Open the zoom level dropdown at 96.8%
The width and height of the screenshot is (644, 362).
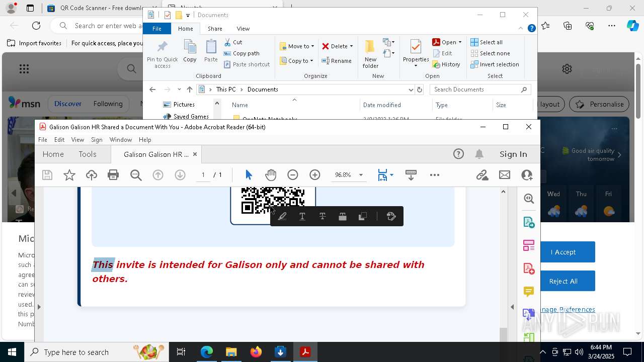(x=361, y=175)
